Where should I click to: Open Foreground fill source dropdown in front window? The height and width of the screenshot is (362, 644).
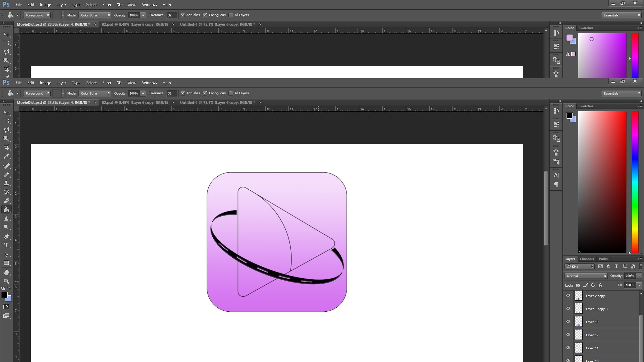click(x=37, y=93)
